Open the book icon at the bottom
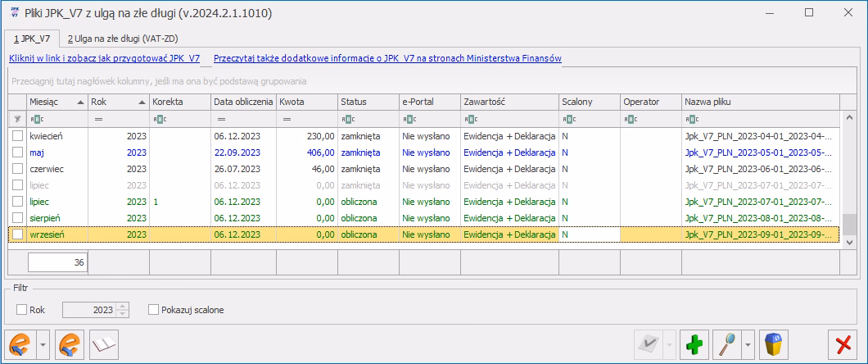Screen dimensions: 868x364 (x=105, y=345)
